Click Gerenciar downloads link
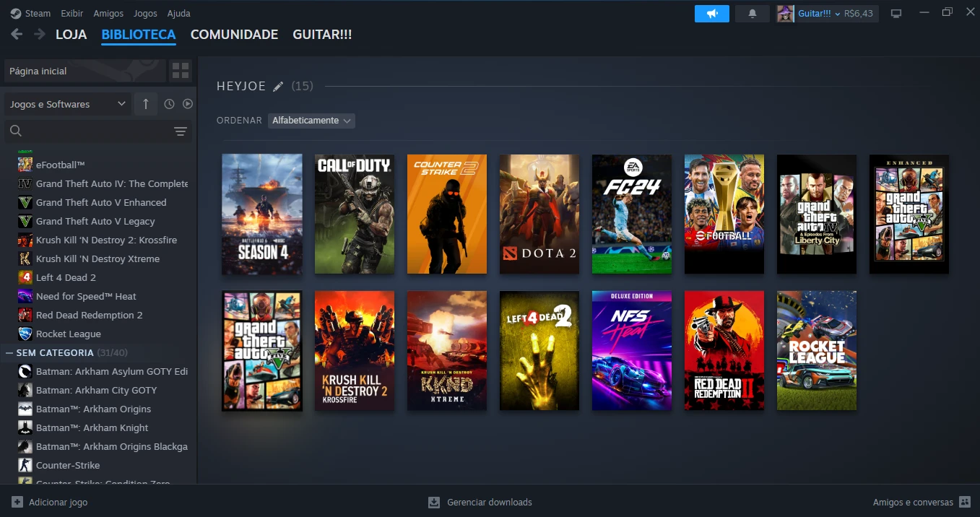Image resolution: width=980 pixels, height=517 pixels. pyautogui.click(x=490, y=502)
